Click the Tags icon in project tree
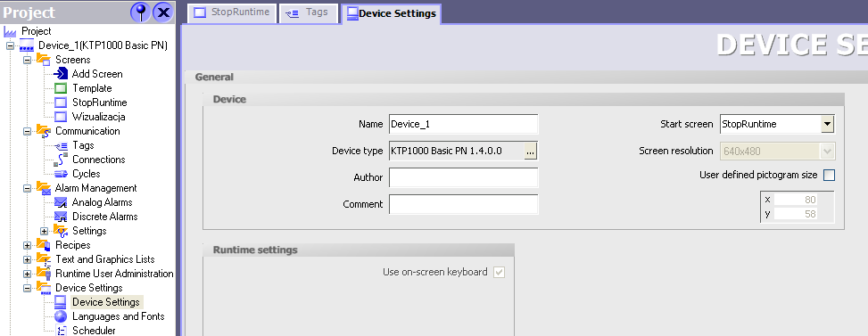The width and height of the screenshot is (868, 336). pos(61,145)
